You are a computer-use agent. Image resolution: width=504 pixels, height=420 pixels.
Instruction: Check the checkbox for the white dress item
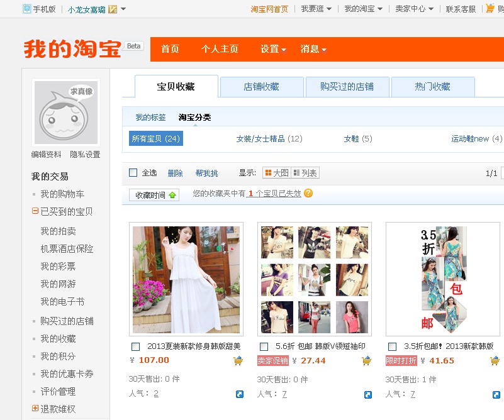[x=135, y=346]
